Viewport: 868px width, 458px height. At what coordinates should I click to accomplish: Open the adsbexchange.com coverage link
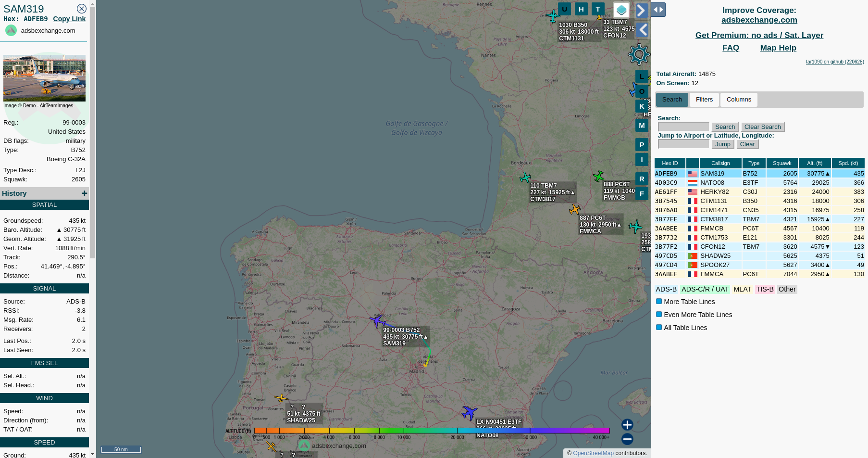(x=759, y=20)
